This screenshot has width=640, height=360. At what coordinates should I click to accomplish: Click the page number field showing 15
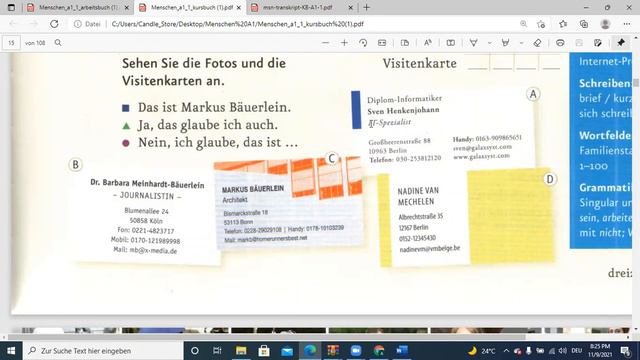coord(11,43)
